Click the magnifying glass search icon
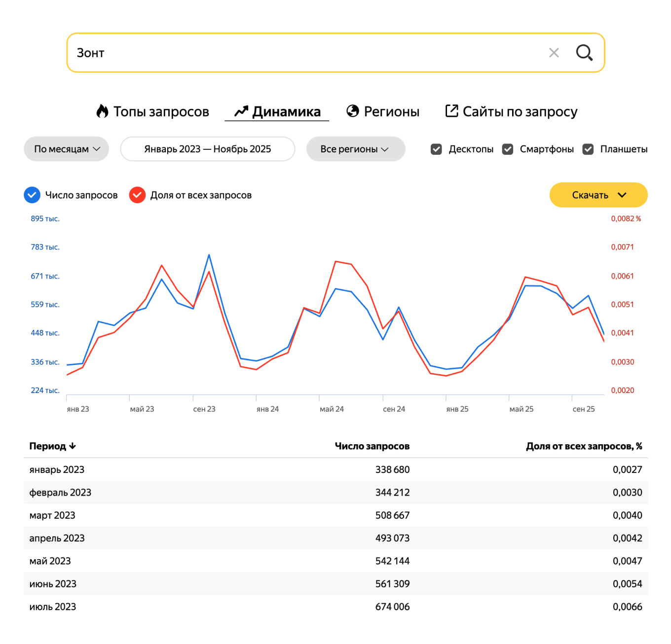 (584, 52)
